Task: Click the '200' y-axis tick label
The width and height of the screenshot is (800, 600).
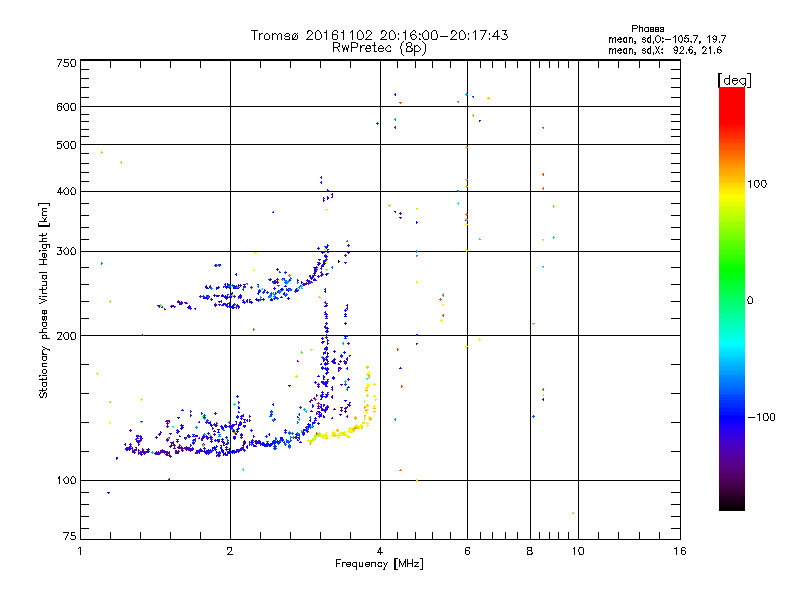Action: [x=66, y=336]
